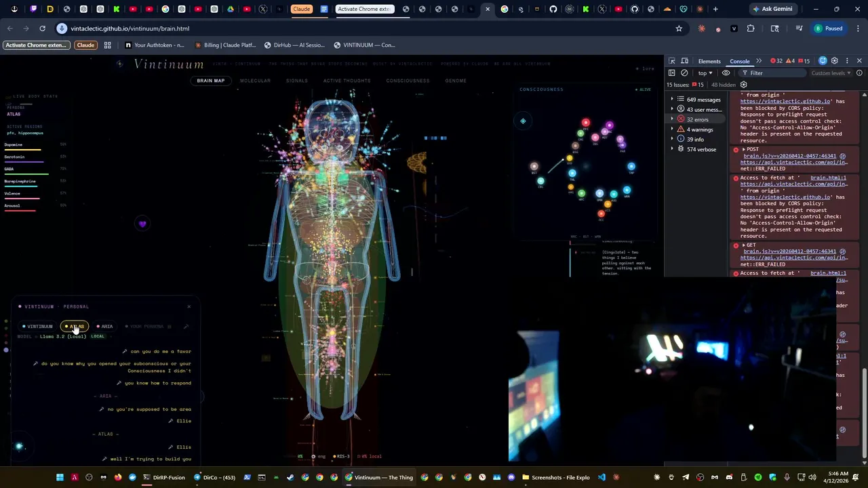
Task: Switch to the MOLECULAR tab
Action: (255, 81)
